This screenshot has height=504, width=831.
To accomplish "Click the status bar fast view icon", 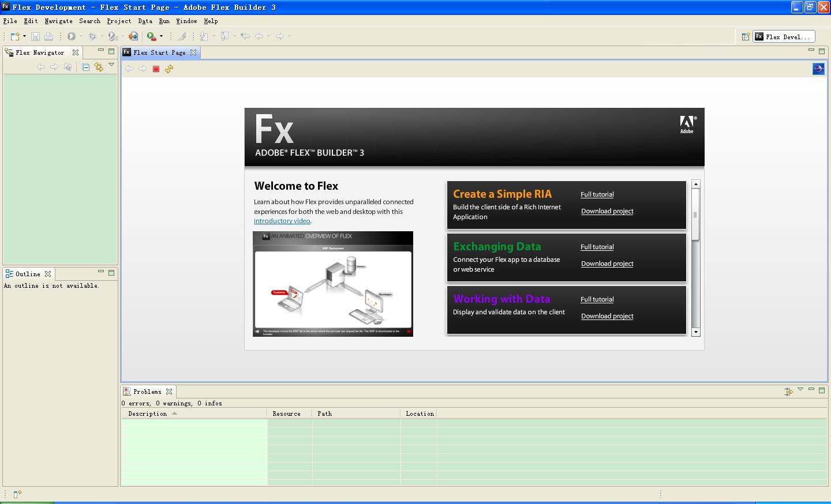I will pyautogui.click(x=17, y=494).
